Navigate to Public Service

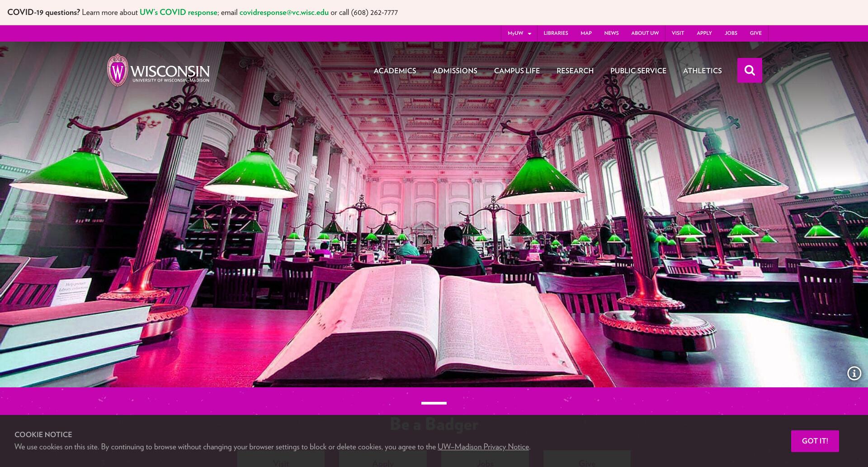click(x=638, y=71)
